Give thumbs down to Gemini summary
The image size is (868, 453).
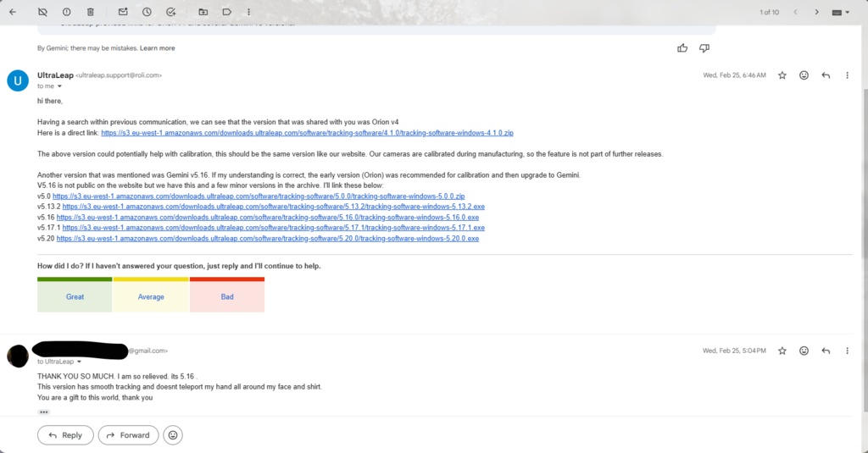tap(704, 48)
